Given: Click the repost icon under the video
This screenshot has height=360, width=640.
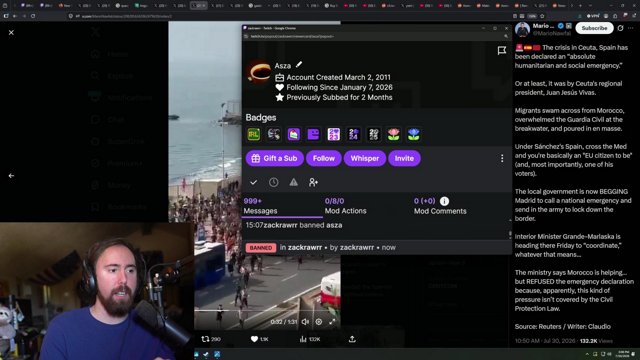Looking at the screenshot, I should click(x=205, y=339).
